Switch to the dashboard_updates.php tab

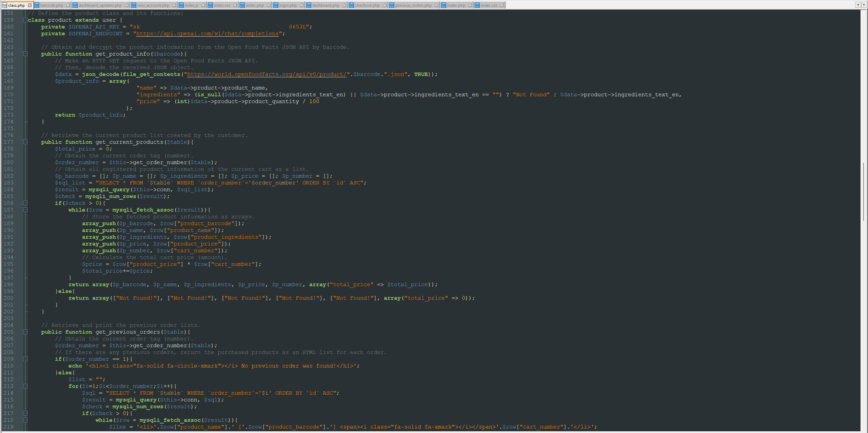pyautogui.click(x=100, y=5)
